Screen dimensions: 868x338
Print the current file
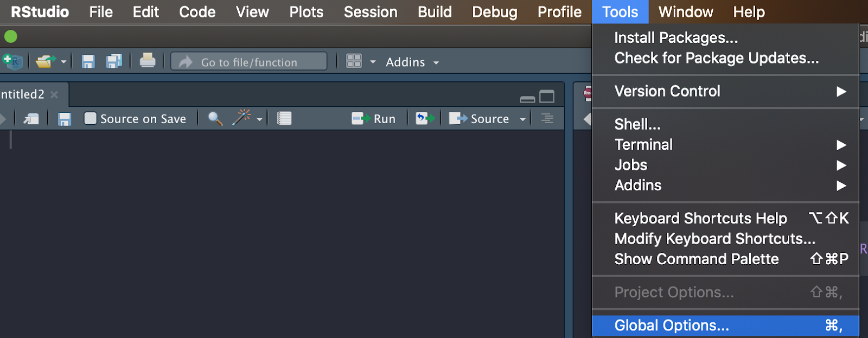tap(148, 61)
